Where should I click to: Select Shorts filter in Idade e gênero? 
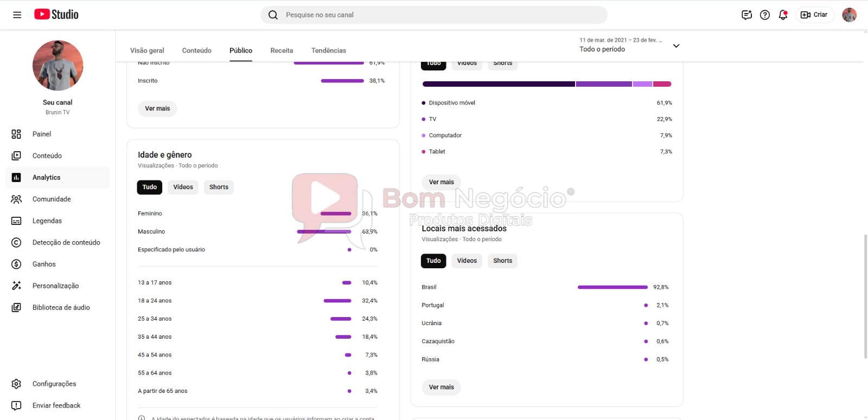pyautogui.click(x=219, y=187)
